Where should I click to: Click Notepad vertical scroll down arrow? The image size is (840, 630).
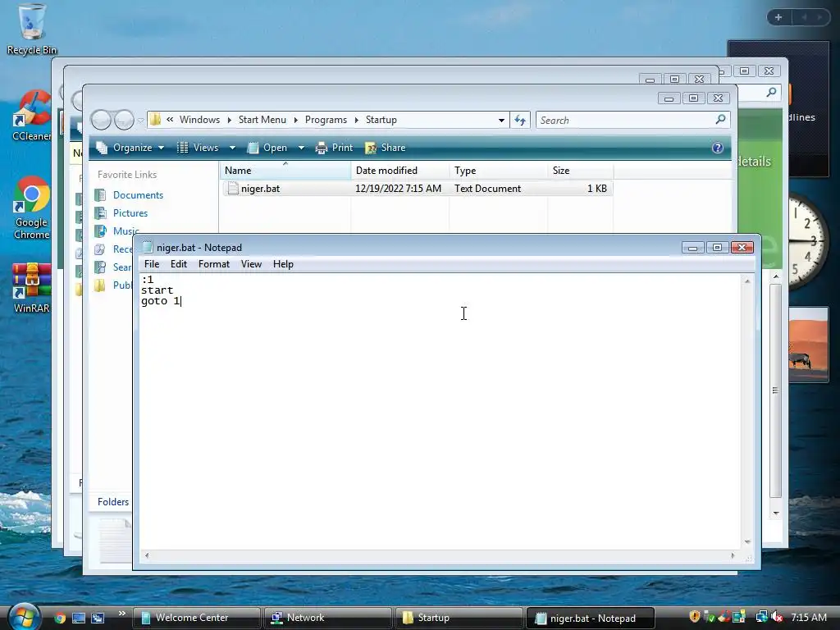click(x=747, y=542)
